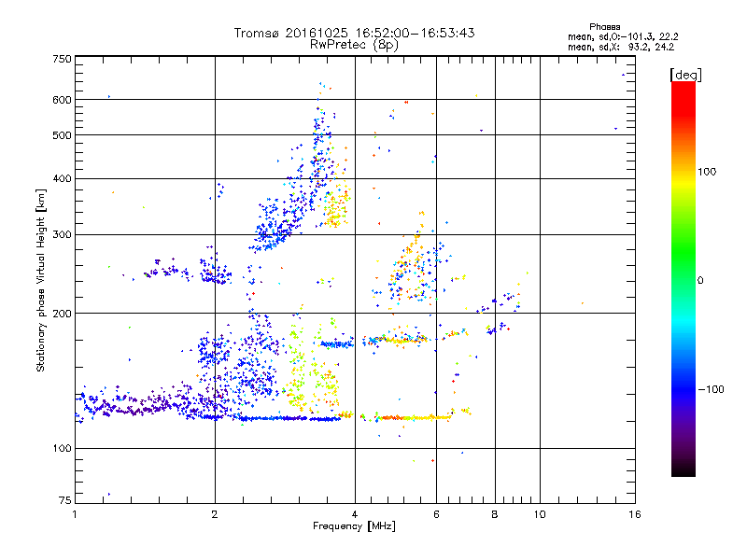Click the x-axis tick label "8"
This screenshot has width=747, height=560.
[x=495, y=514]
